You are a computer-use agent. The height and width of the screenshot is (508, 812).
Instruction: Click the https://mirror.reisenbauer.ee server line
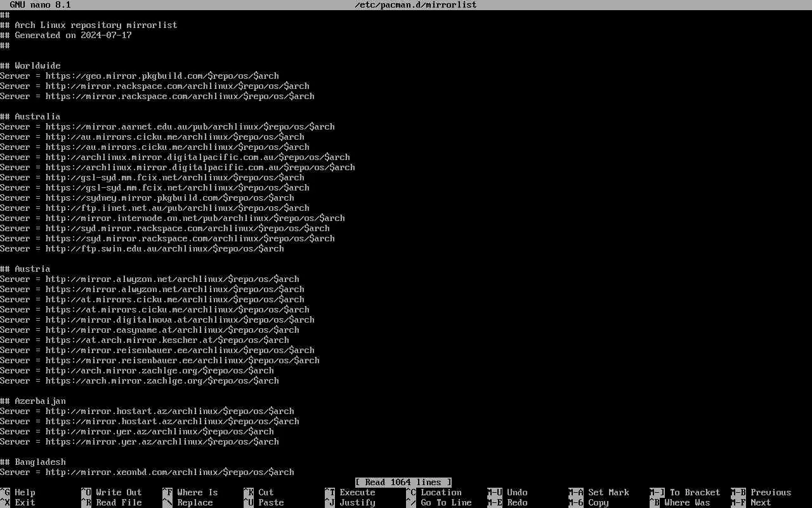click(160, 360)
